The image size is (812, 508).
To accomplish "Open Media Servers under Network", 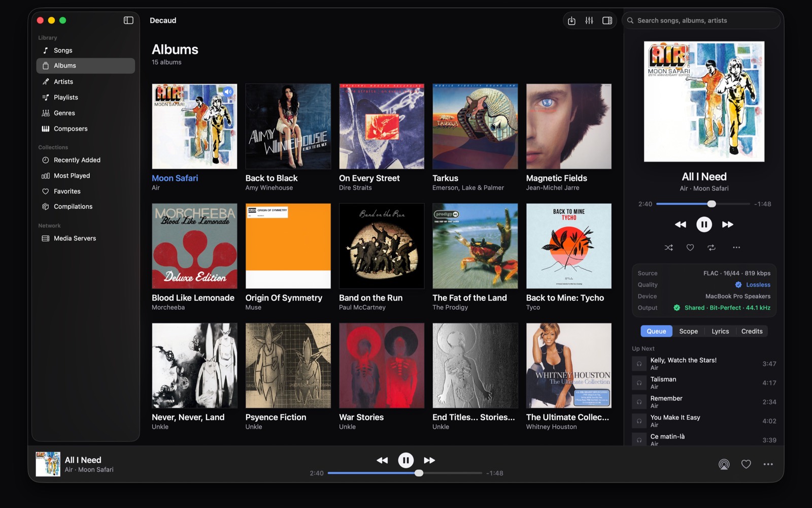I will pos(86,238).
